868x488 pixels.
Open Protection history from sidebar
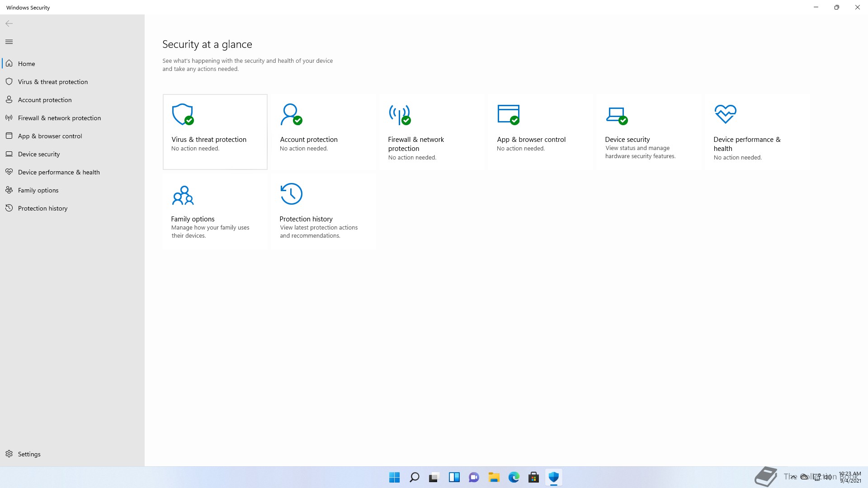tap(72, 208)
